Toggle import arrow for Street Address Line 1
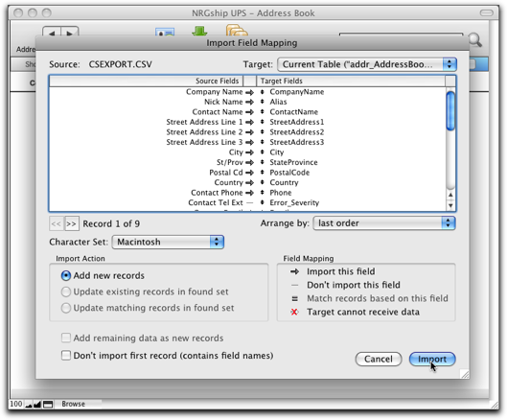Screen dimensions: 507x420 click(249, 123)
